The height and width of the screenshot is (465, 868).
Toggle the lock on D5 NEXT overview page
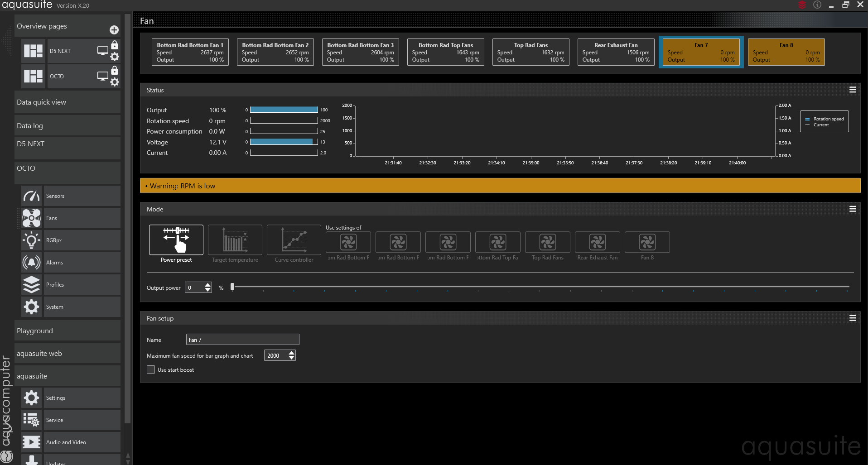tap(115, 45)
